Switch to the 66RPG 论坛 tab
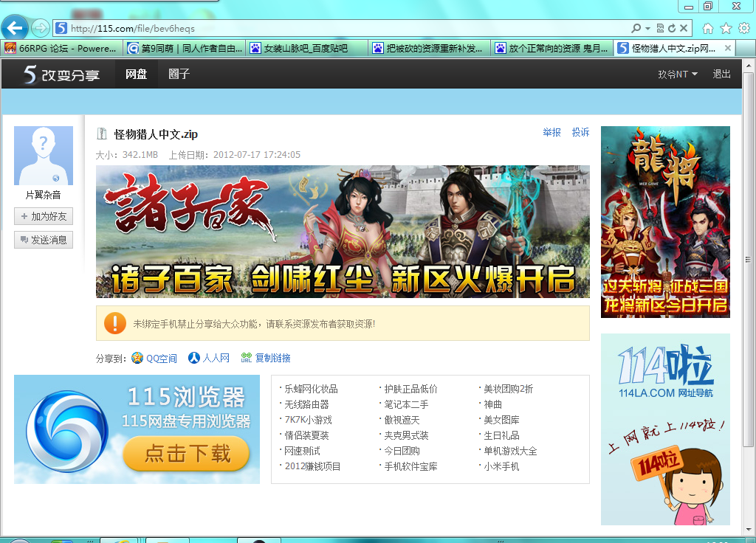The height and width of the screenshot is (543, 756). [x=61, y=48]
